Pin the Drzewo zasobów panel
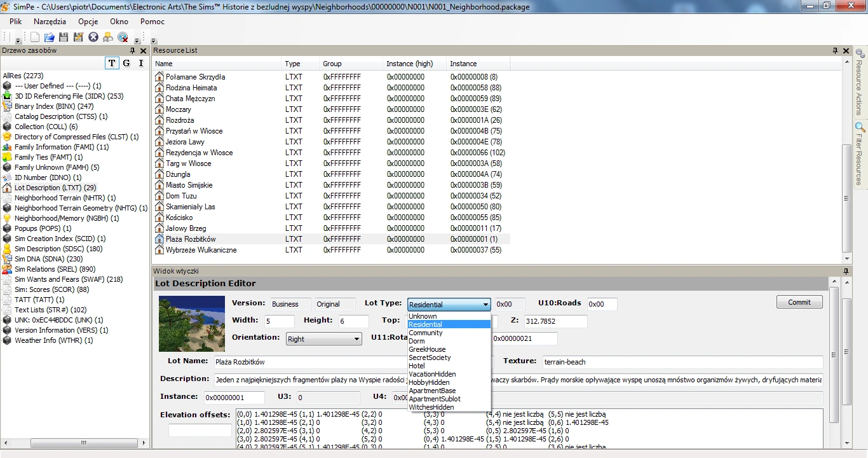Viewport: 868px width, 458px height. 132,51
